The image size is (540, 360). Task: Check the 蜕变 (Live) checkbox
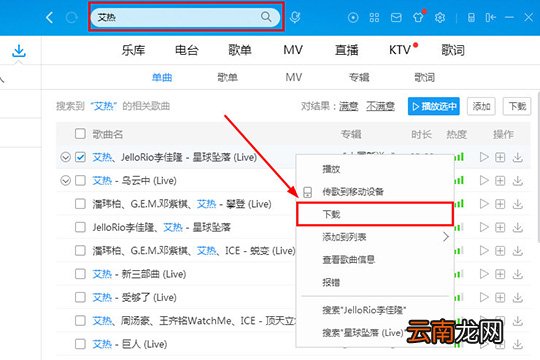click(x=80, y=250)
